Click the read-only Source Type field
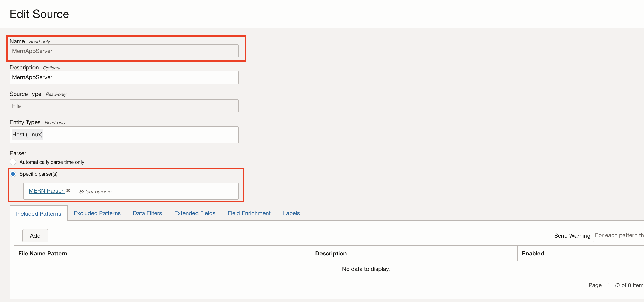This screenshot has height=302, width=644. click(124, 106)
